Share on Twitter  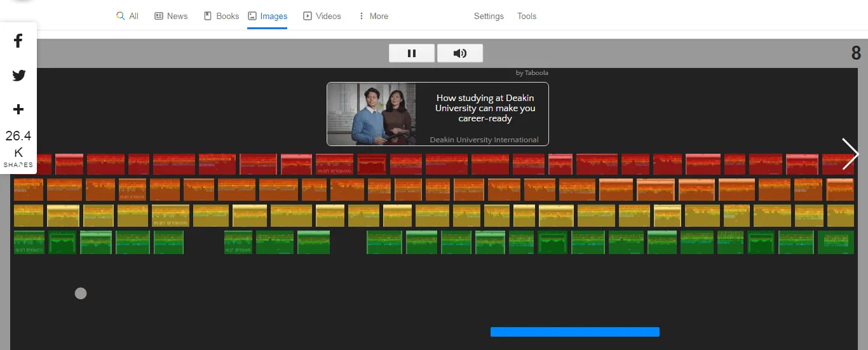click(18, 76)
